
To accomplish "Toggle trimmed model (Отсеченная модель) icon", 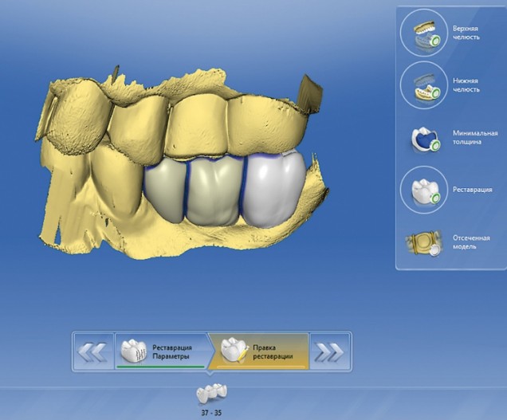I will 423,243.
